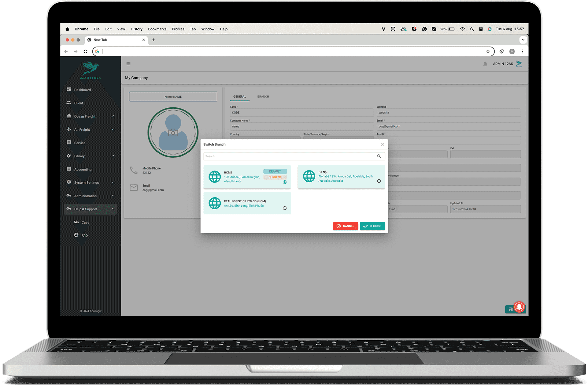Click the save floppy disk button
The image size is (588, 387).
[510, 309]
